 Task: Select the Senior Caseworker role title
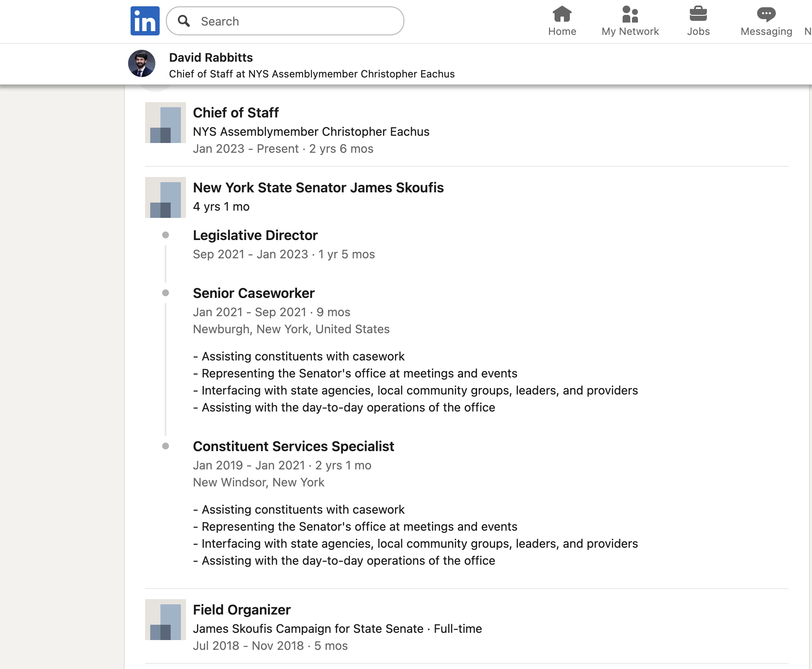(254, 293)
